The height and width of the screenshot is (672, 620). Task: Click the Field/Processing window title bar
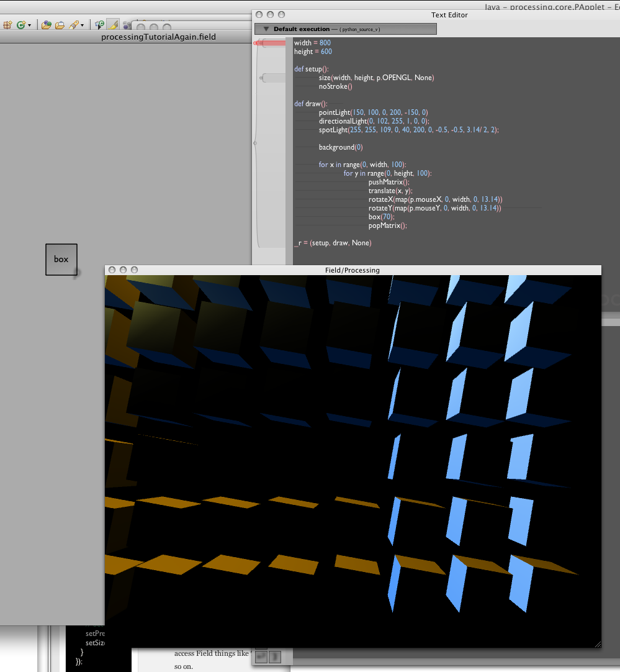(352, 270)
